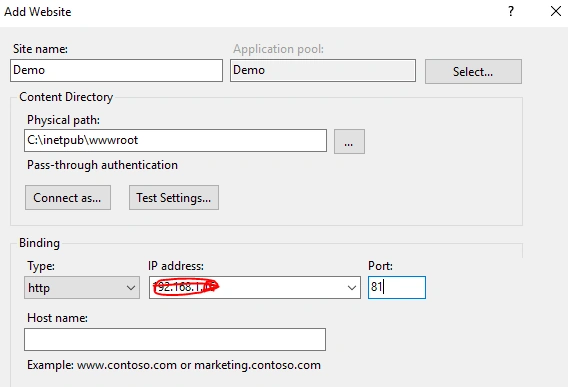Click the Site name label
Viewport: 568px width, 387px height.
[40, 49]
